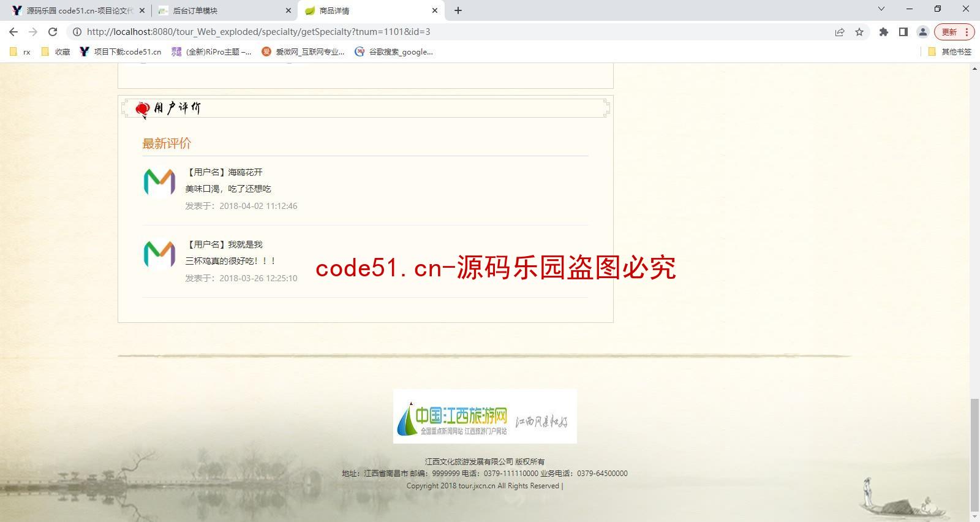Open a new browser tab
This screenshot has width=980, height=522.
pos(458,10)
